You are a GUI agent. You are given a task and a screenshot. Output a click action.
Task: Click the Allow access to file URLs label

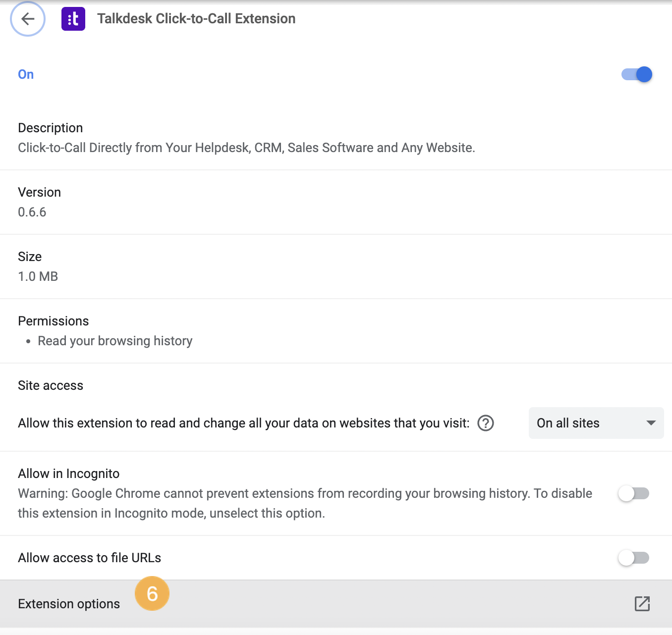tap(90, 558)
